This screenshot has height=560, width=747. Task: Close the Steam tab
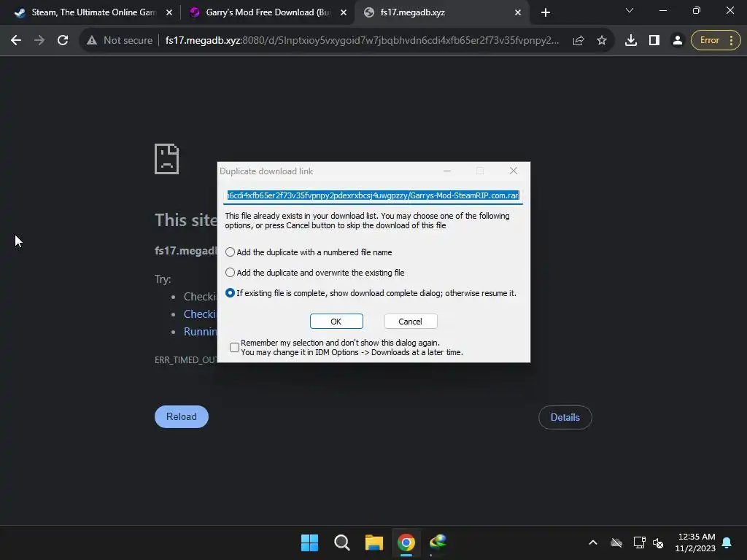169,12
